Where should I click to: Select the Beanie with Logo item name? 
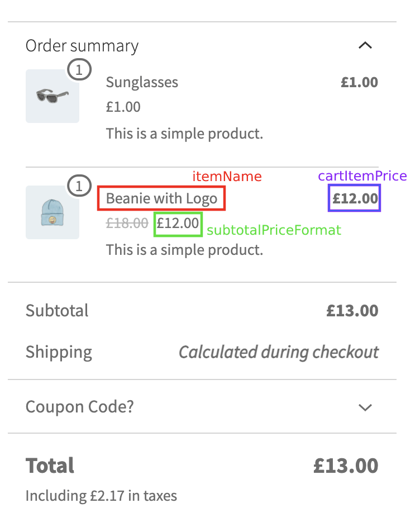pyautogui.click(x=161, y=198)
